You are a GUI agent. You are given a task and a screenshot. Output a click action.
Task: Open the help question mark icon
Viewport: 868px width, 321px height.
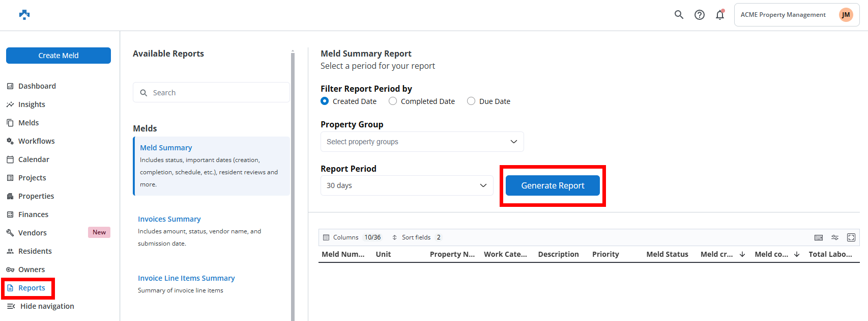[x=700, y=15]
